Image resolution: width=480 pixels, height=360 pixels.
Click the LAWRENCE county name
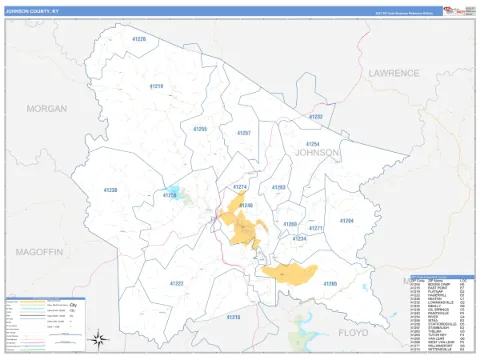click(394, 73)
